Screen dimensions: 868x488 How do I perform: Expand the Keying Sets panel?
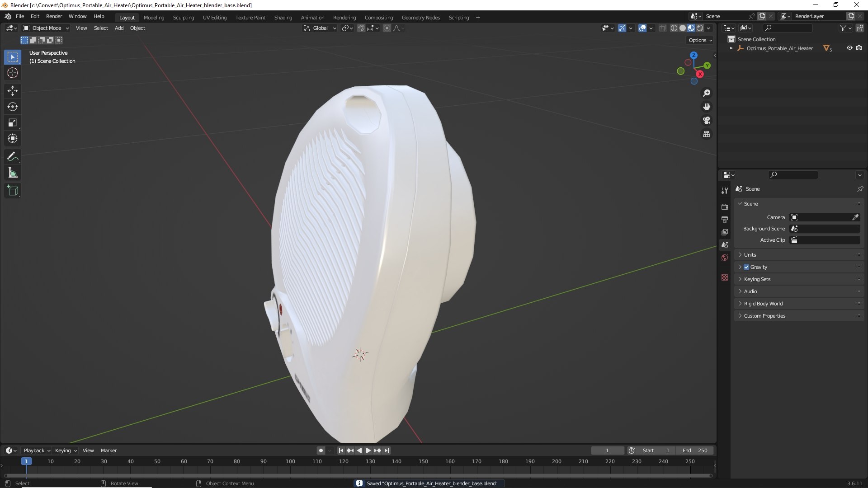[799, 279]
